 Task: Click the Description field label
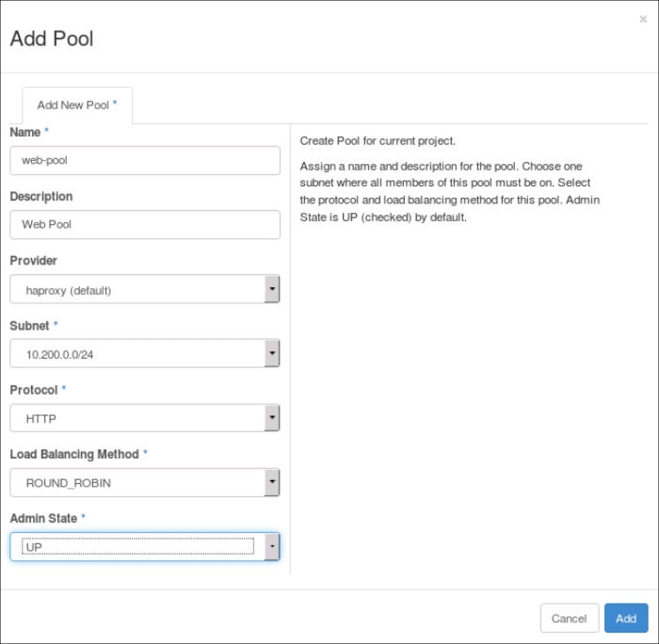pos(41,197)
